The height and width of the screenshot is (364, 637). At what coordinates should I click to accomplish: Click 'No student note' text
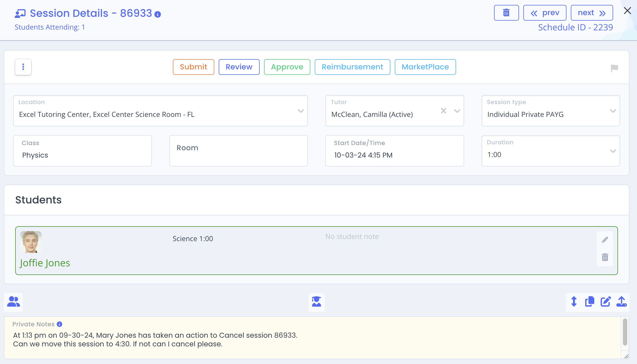(352, 237)
